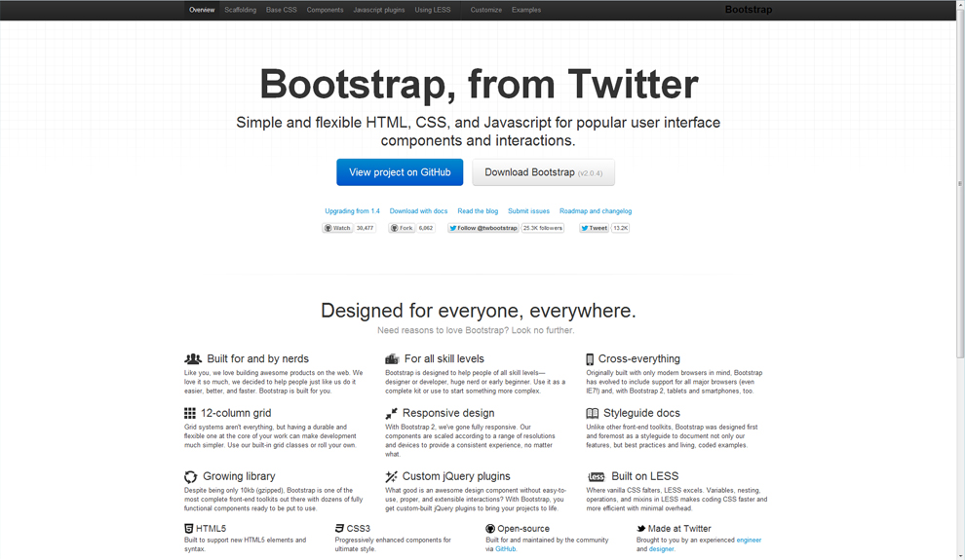Click the Need reasons to love Bootstrap text
The image size is (965, 560).
(x=476, y=330)
